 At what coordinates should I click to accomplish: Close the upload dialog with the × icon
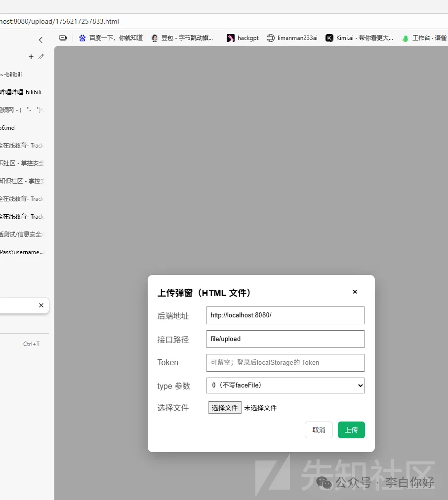pyautogui.click(x=355, y=292)
